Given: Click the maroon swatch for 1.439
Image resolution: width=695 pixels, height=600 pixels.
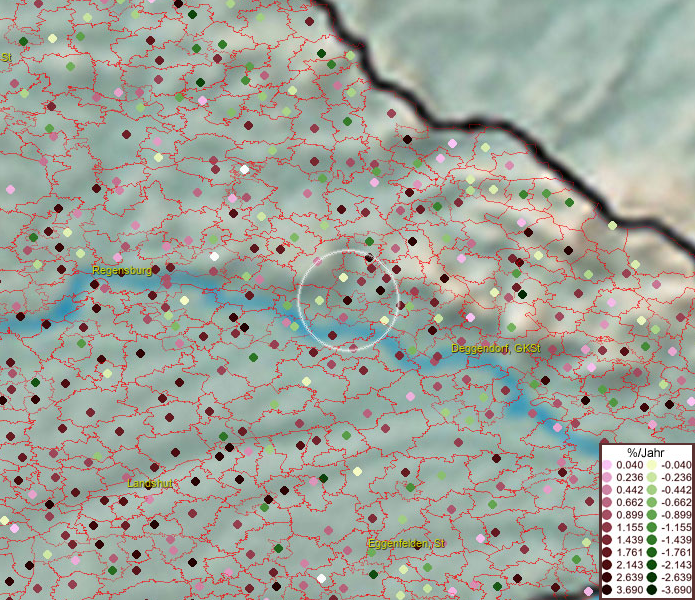Looking at the screenshot, I should click(607, 540).
